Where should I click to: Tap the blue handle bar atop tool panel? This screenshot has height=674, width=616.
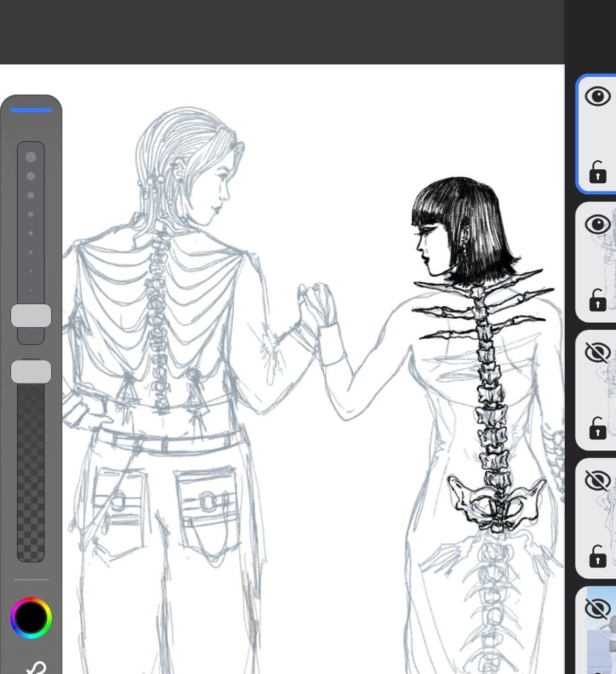point(31,110)
